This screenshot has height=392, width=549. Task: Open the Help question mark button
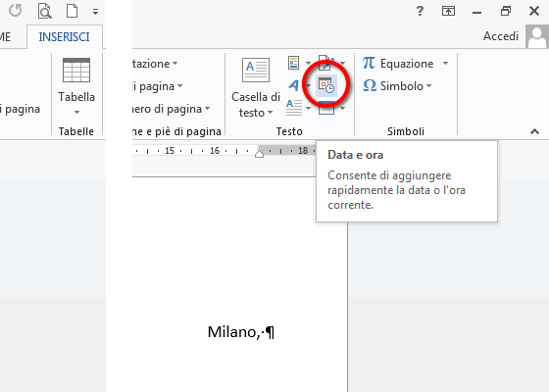point(420,11)
